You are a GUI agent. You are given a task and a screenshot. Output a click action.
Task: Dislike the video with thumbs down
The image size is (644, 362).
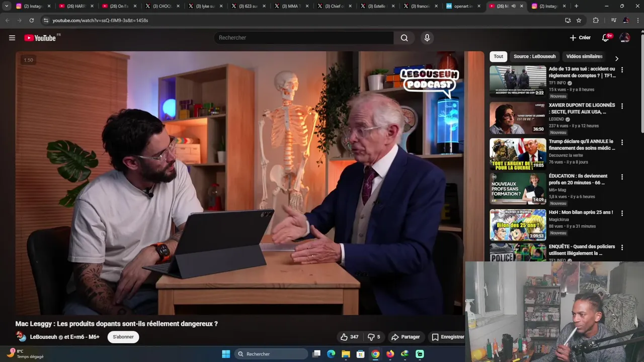(374, 337)
